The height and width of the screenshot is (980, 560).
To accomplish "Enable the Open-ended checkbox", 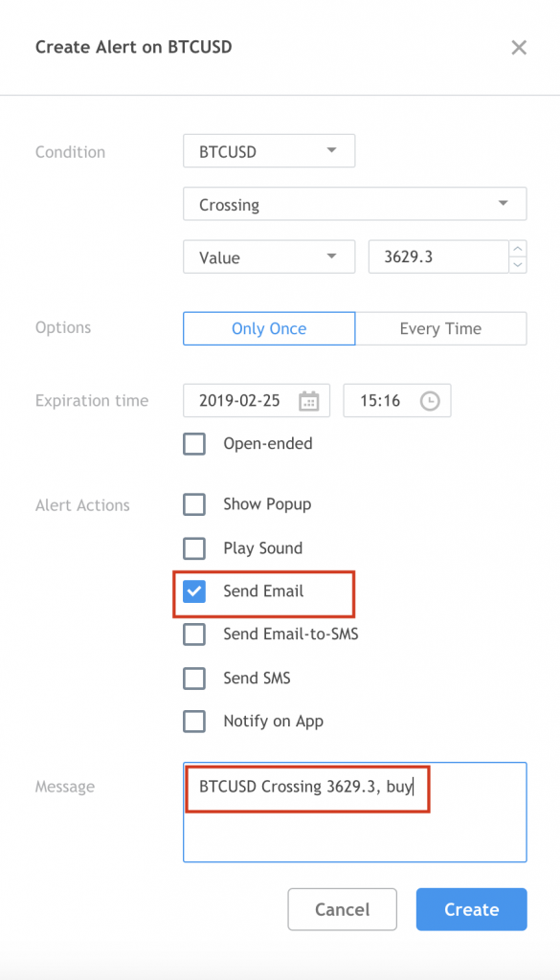I will coord(194,444).
